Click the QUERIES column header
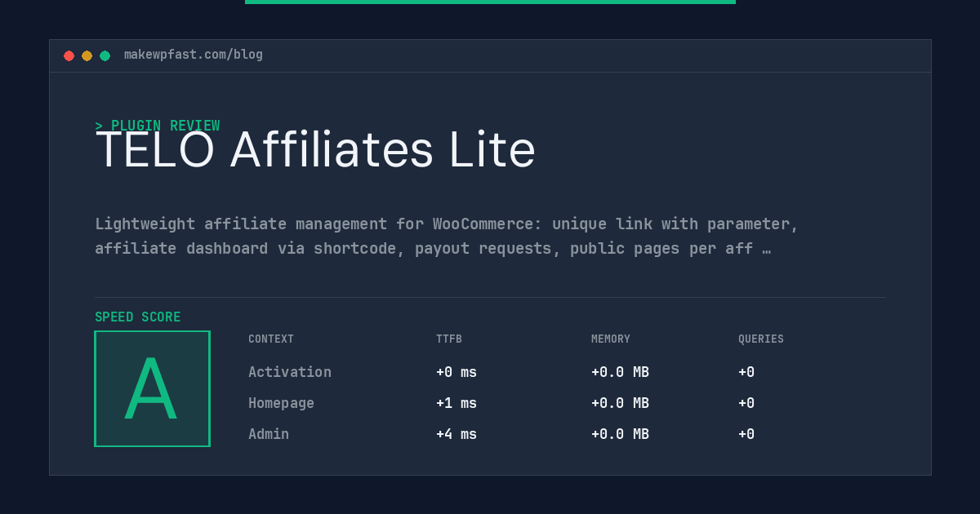 [x=761, y=339]
